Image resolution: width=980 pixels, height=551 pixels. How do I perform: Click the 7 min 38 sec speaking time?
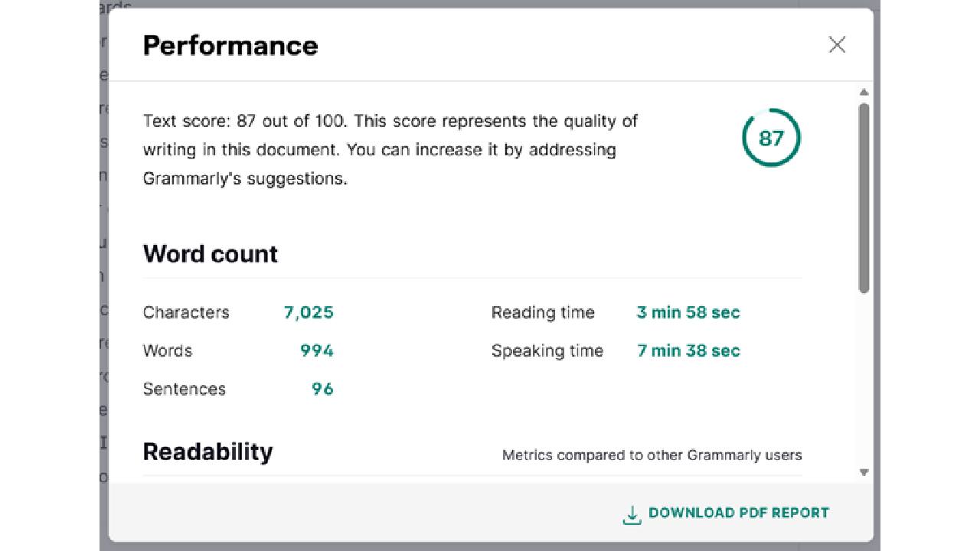tap(688, 350)
